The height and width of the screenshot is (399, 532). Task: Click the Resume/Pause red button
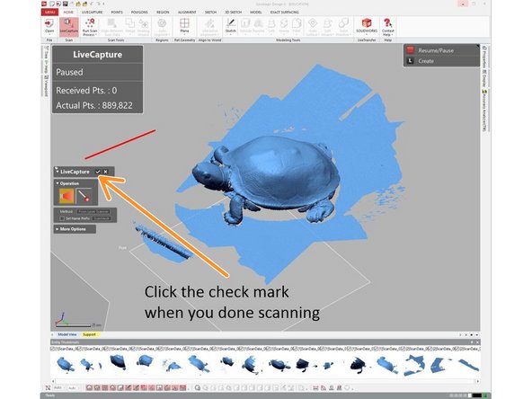(410, 50)
